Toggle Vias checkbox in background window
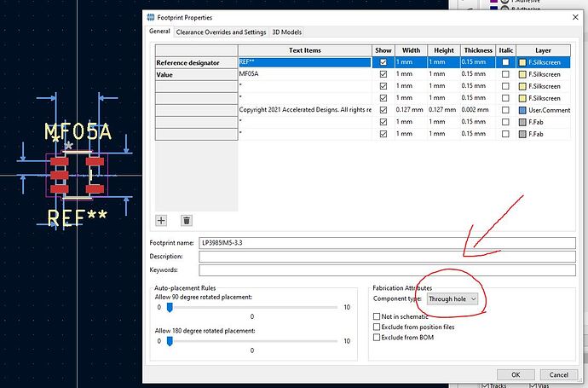The width and height of the screenshot is (588, 388). pyautogui.click(x=533, y=385)
